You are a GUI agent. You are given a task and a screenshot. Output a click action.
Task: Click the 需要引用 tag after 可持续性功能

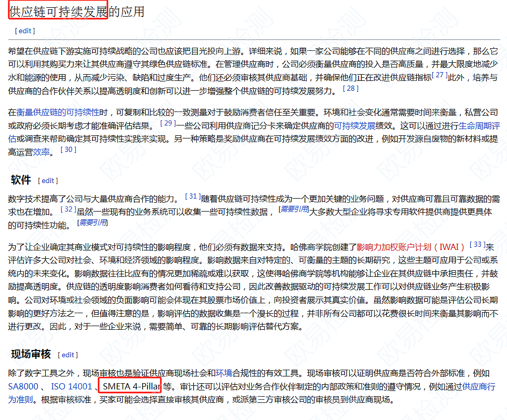[92, 222]
